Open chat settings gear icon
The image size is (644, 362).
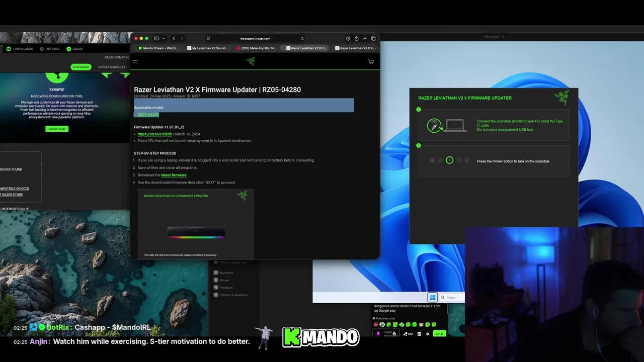tap(428, 334)
